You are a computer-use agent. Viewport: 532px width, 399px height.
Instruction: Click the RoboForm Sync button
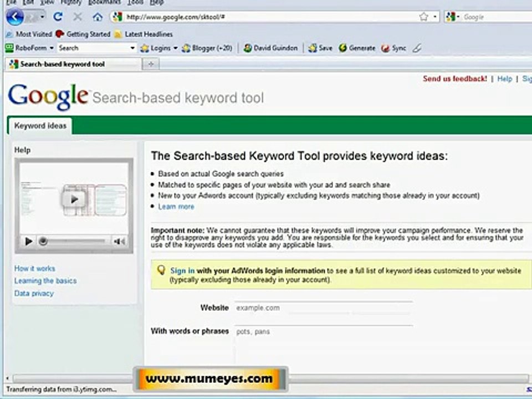(393, 48)
